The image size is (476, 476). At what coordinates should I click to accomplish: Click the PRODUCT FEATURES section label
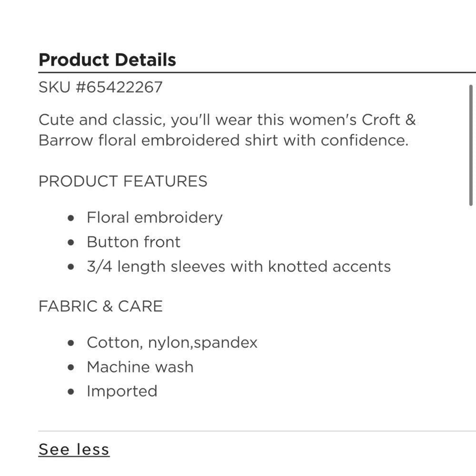pos(123,181)
